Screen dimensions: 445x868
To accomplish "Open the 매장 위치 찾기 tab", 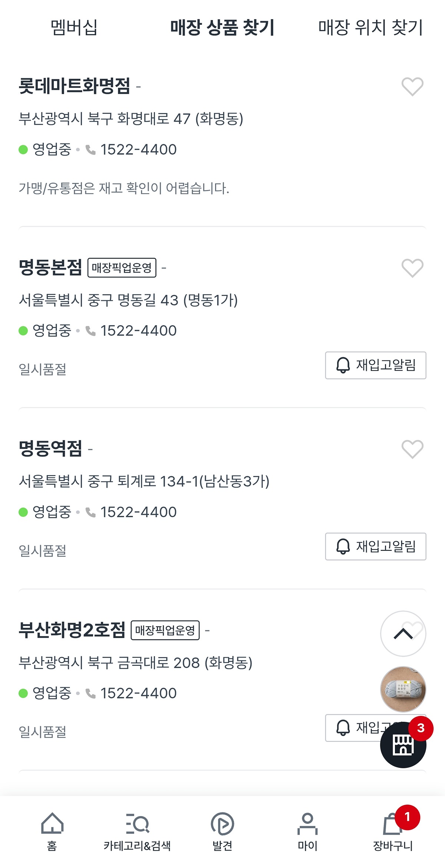I will click(x=370, y=27).
